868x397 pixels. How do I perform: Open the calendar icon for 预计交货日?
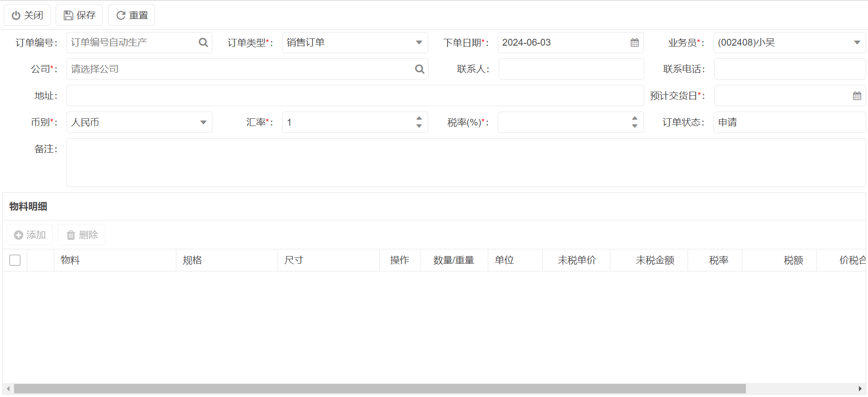857,96
